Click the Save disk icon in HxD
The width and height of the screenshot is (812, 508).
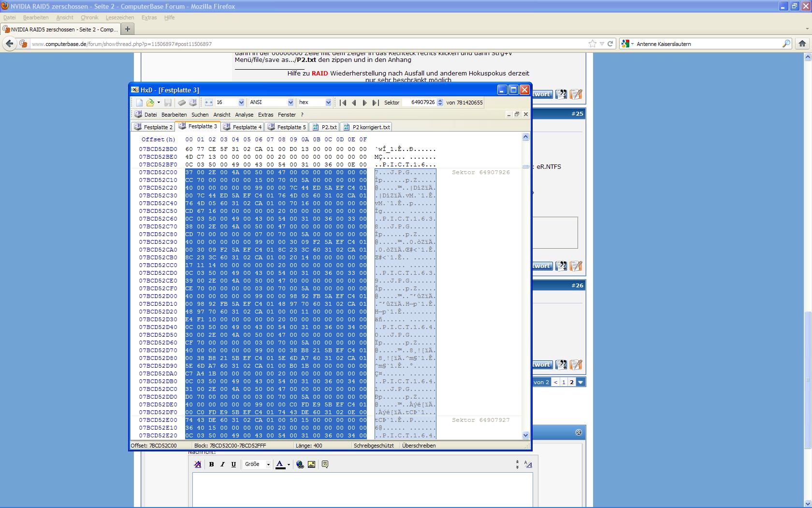[168, 103]
